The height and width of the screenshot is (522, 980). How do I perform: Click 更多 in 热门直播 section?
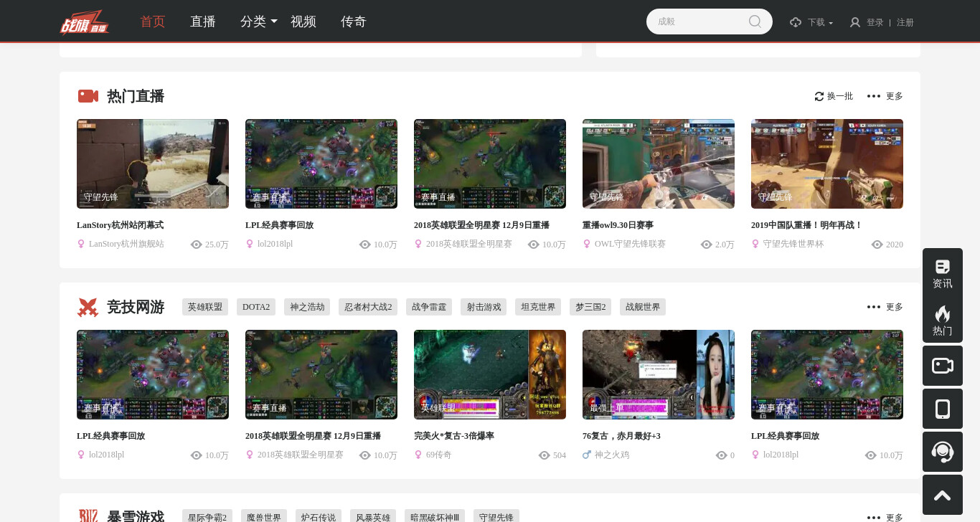(x=895, y=96)
